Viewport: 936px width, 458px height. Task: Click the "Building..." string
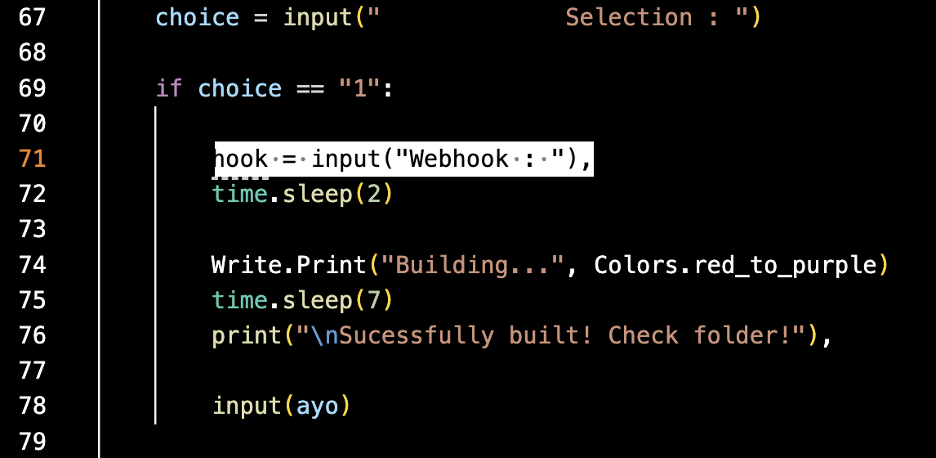click(472, 265)
